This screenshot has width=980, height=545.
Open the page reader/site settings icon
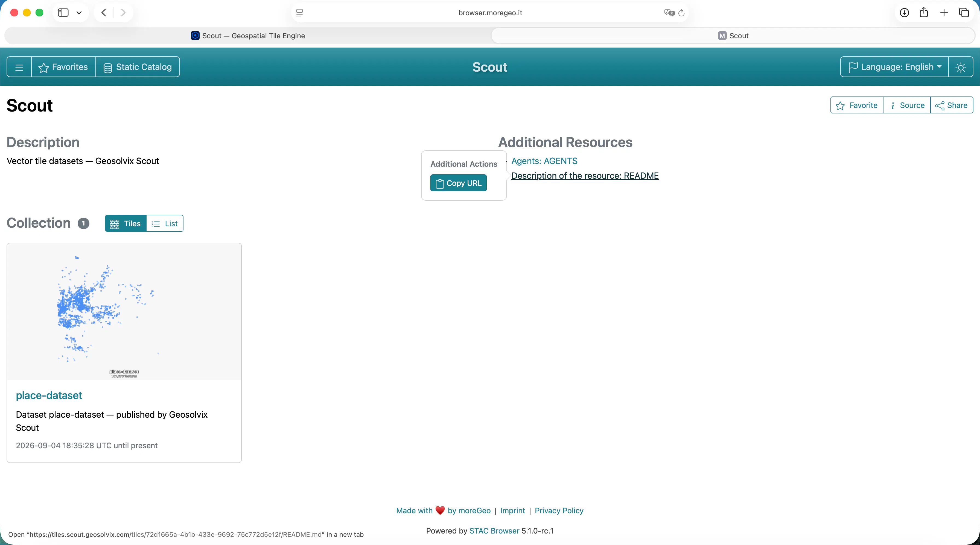click(x=299, y=13)
